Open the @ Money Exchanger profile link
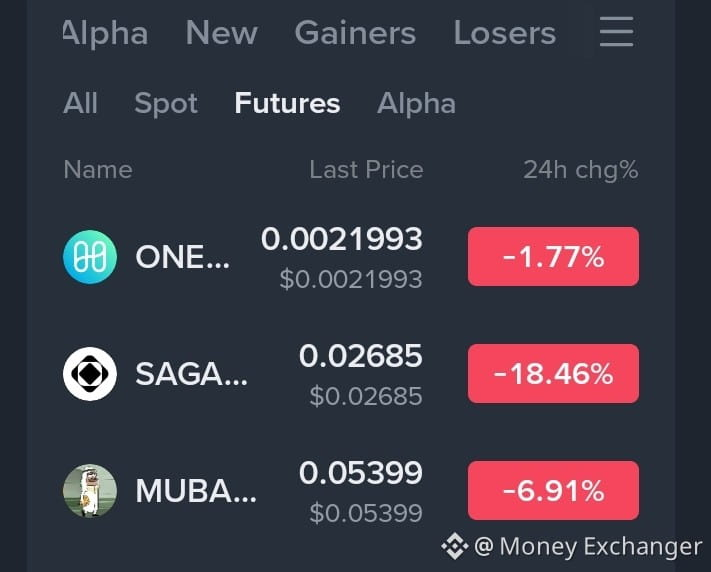 pyautogui.click(x=588, y=546)
